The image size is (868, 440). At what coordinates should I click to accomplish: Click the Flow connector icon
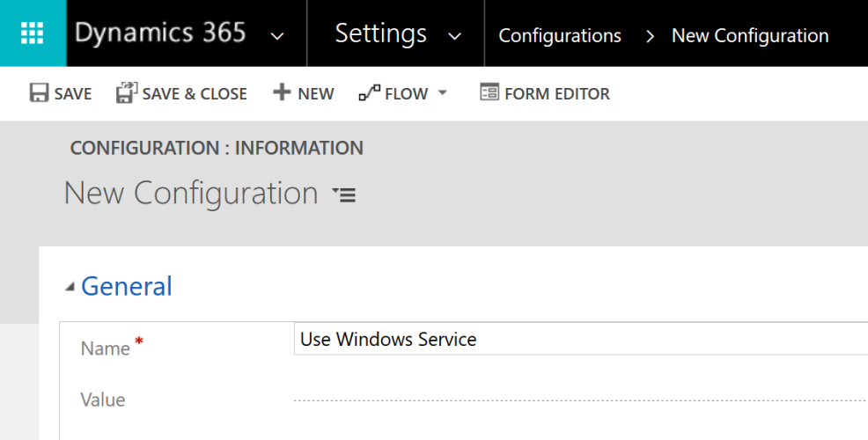click(x=369, y=92)
